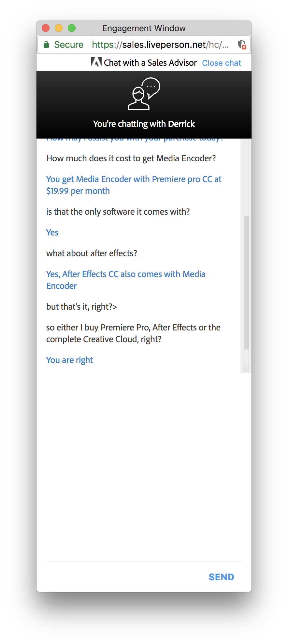Click the Adobe logo in chat header
The width and height of the screenshot is (288, 644).
click(96, 62)
